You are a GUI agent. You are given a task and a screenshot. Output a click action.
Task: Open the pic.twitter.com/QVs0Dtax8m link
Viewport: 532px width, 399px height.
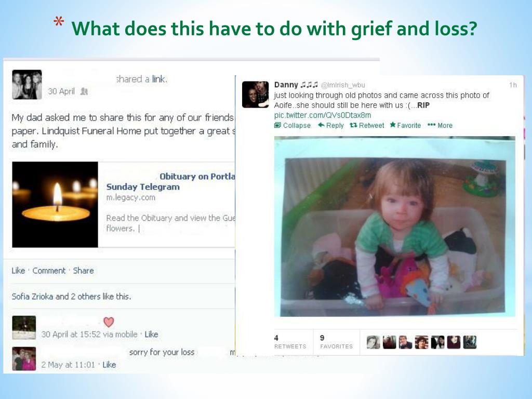(x=322, y=115)
